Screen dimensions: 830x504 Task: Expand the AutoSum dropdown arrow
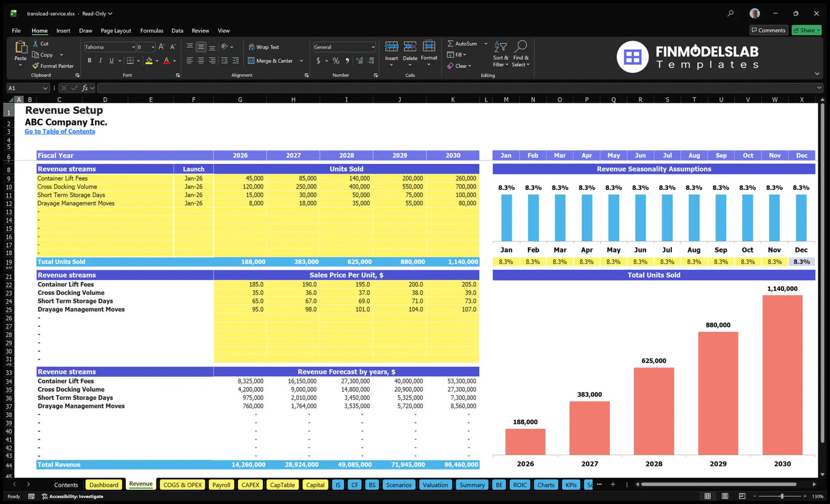click(485, 44)
